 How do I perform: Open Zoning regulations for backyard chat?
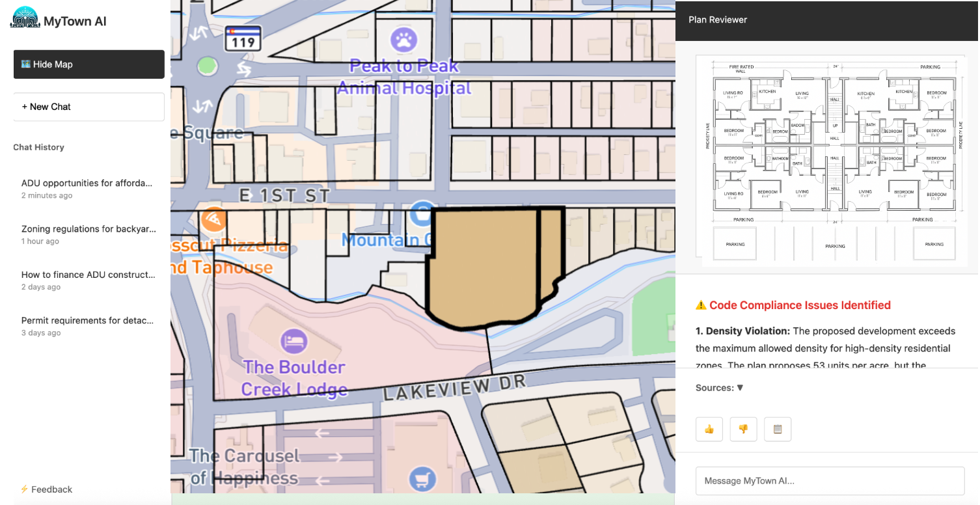tap(88, 234)
